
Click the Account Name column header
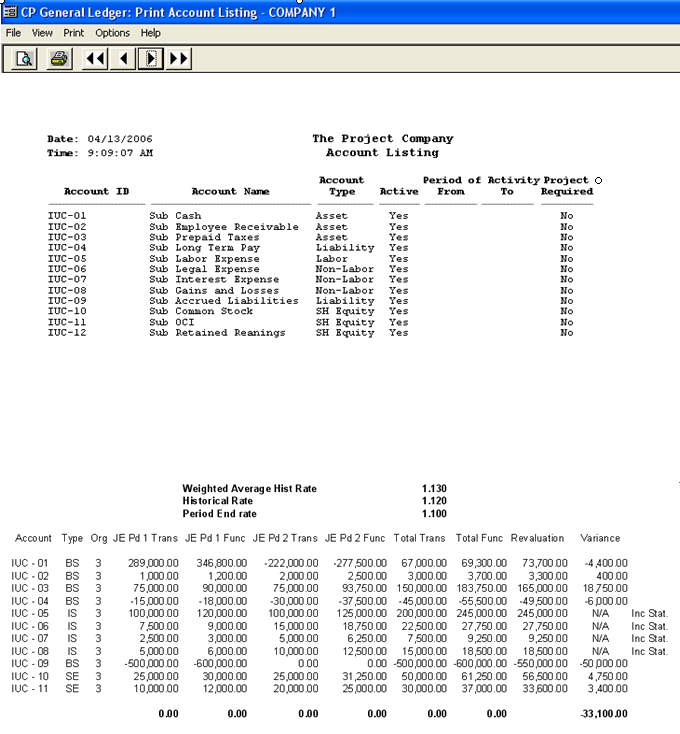coord(230,191)
